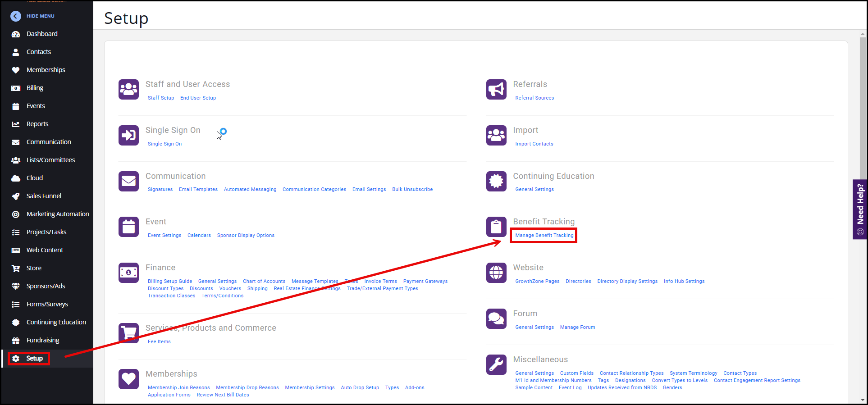Click the Staff and User Access group icon
868x405 pixels.
coord(128,89)
